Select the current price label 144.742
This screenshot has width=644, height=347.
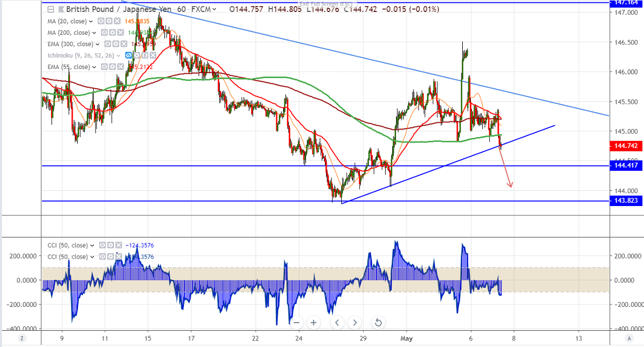(626, 146)
